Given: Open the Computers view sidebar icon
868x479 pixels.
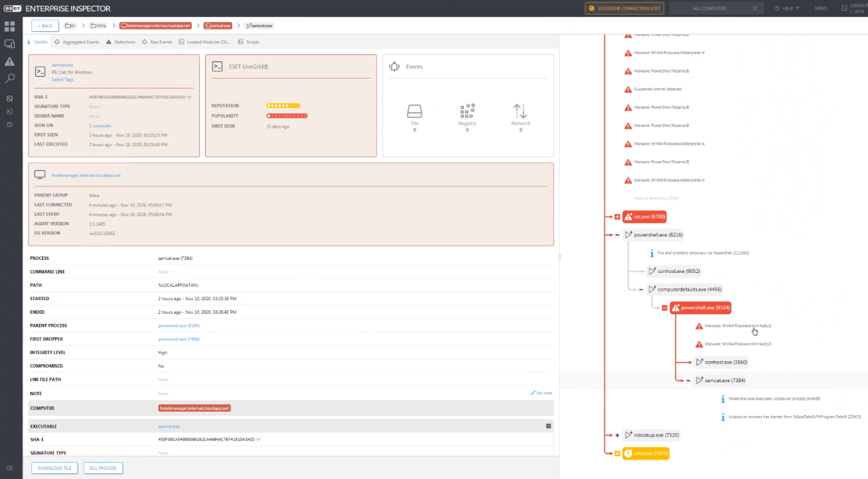Looking at the screenshot, I should coord(10,44).
